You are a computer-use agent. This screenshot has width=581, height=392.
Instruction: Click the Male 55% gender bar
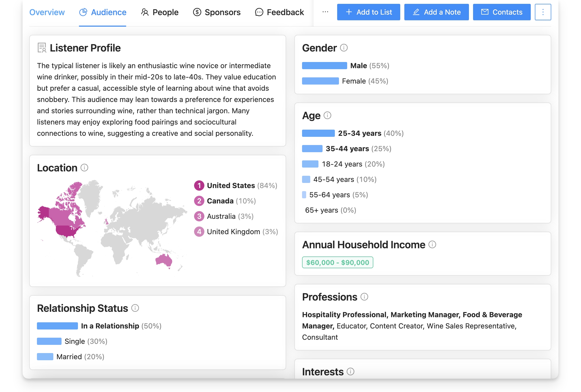click(x=325, y=66)
